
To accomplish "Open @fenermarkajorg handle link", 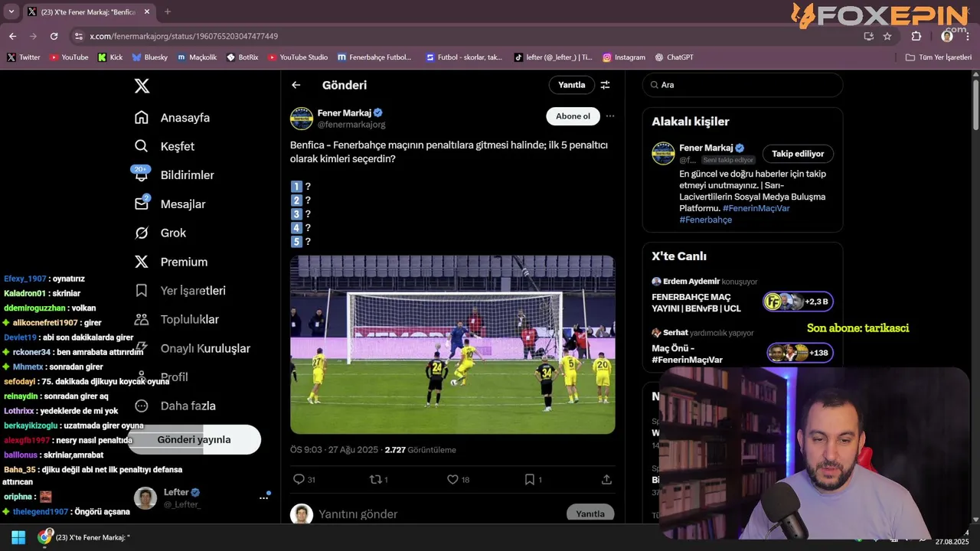I will pyautogui.click(x=351, y=124).
